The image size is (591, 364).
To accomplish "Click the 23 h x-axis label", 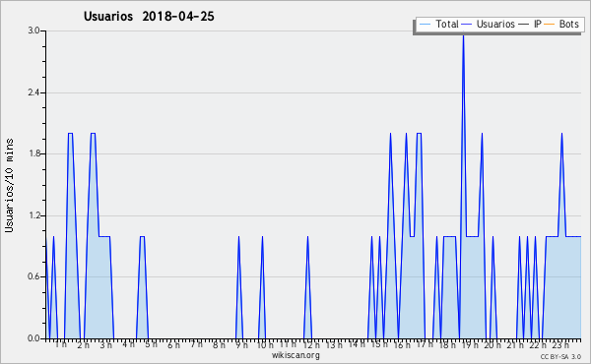I will [x=560, y=344].
